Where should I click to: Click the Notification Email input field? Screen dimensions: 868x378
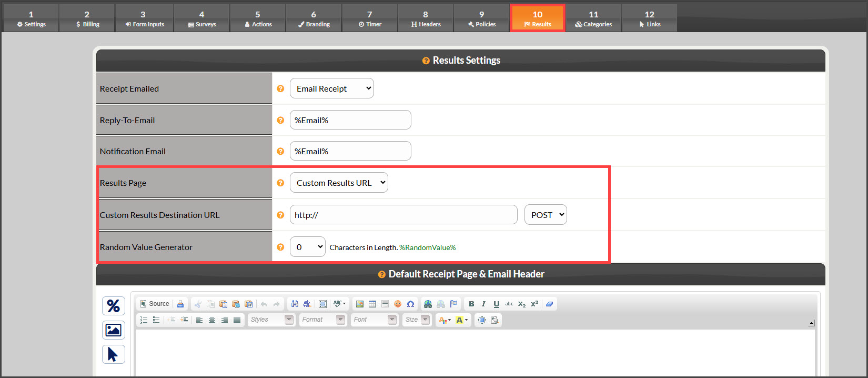pyautogui.click(x=350, y=151)
